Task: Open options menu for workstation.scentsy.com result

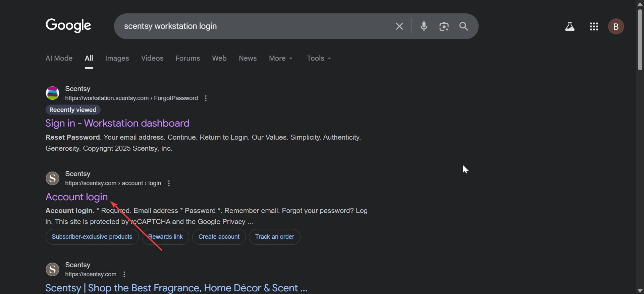Action: click(206, 98)
